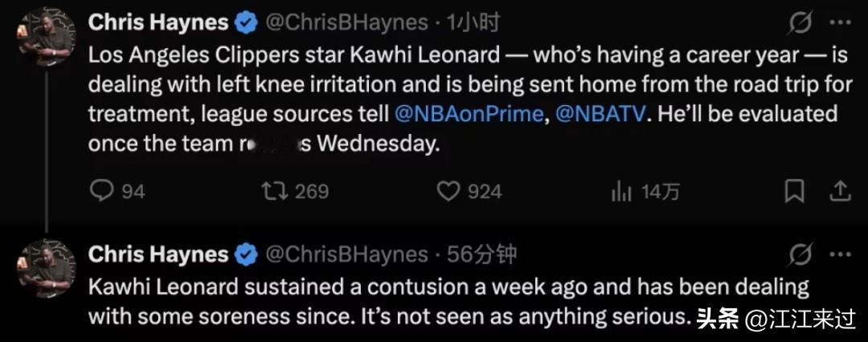Click the Grok icon on the contusion tweet

point(800,255)
